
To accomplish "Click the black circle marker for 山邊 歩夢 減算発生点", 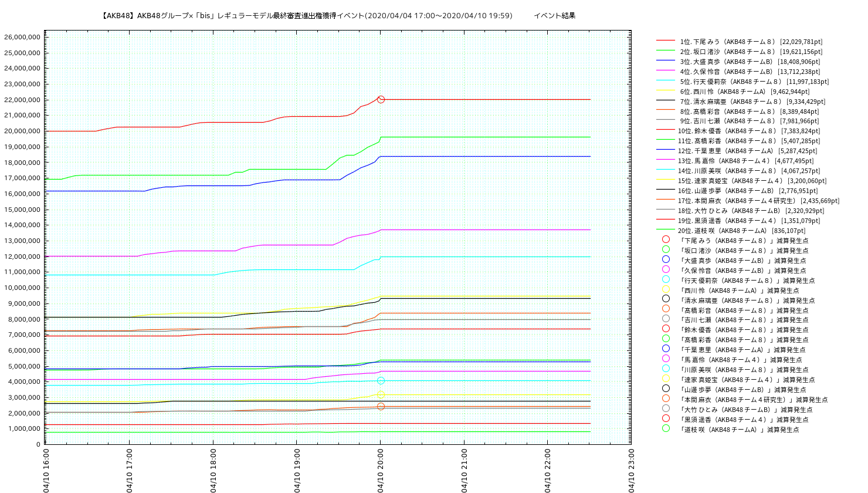I will coord(666,389).
